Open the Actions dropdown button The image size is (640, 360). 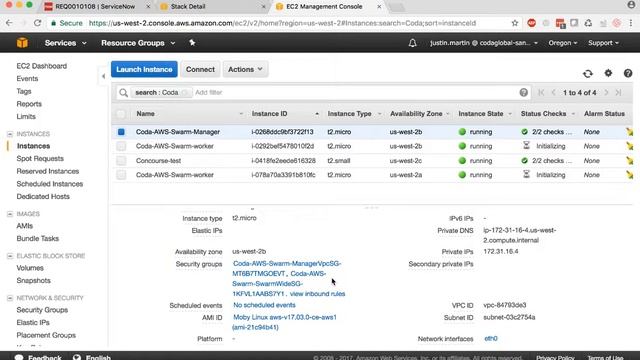pyautogui.click(x=245, y=69)
